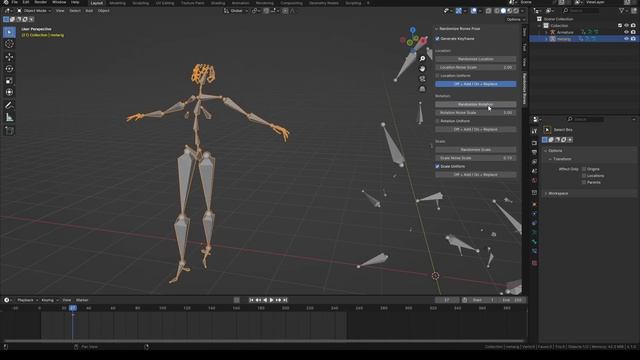This screenshot has width=640, height=360.
Task: Switch to the Geometry Nodes workspace tab
Action: (x=324, y=3)
